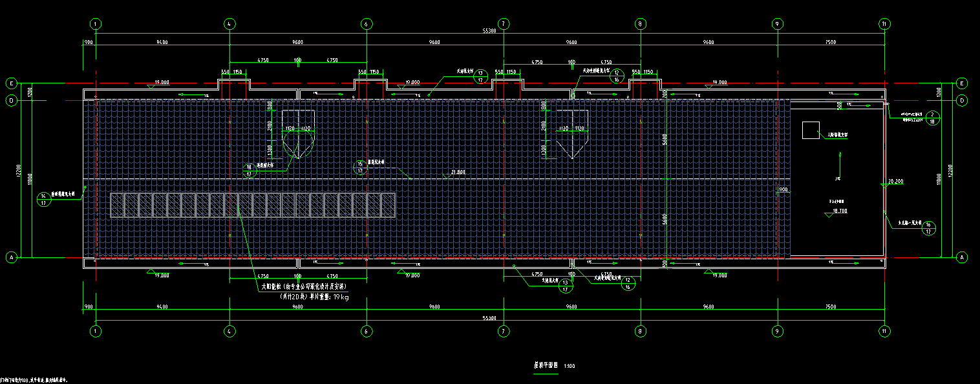Screen dimensions: 980x384
Task: Click the 20.200 elevation marker
Action: coord(895,182)
